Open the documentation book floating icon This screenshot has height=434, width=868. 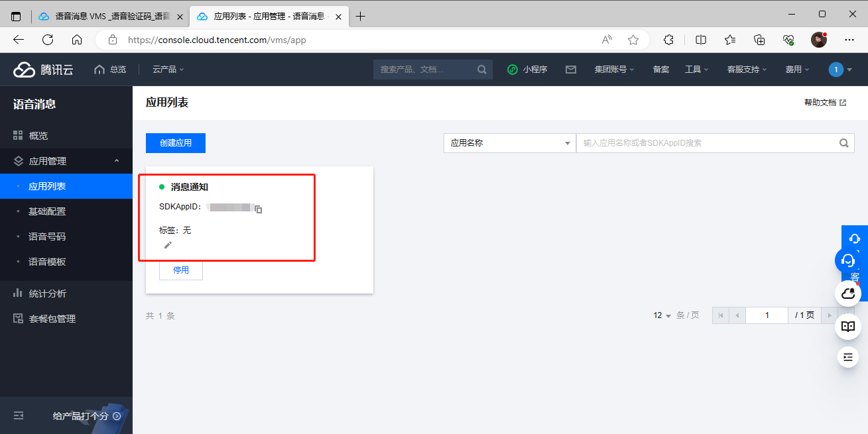pos(847,326)
